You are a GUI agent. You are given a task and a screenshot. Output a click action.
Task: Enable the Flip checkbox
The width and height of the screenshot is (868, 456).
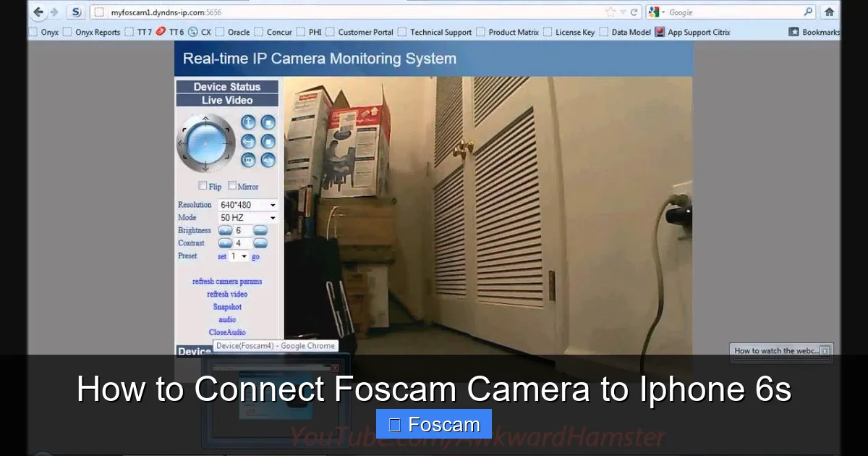click(204, 185)
